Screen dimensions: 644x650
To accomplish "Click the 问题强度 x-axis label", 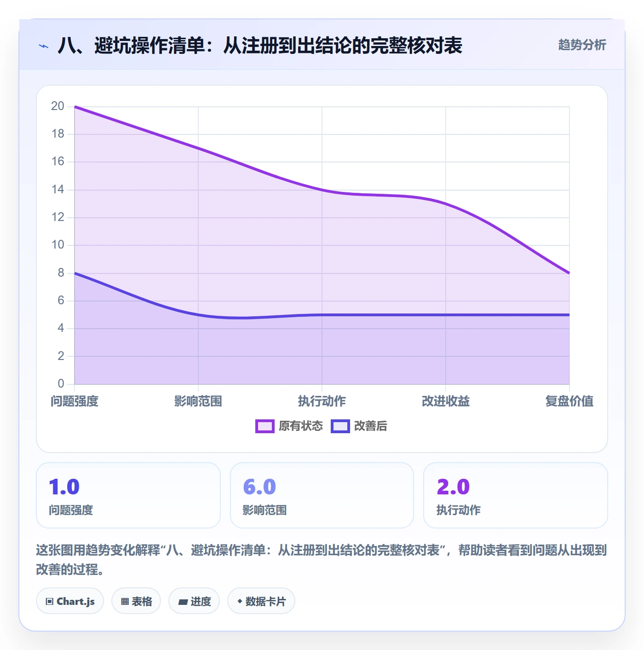I will [75, 401].
